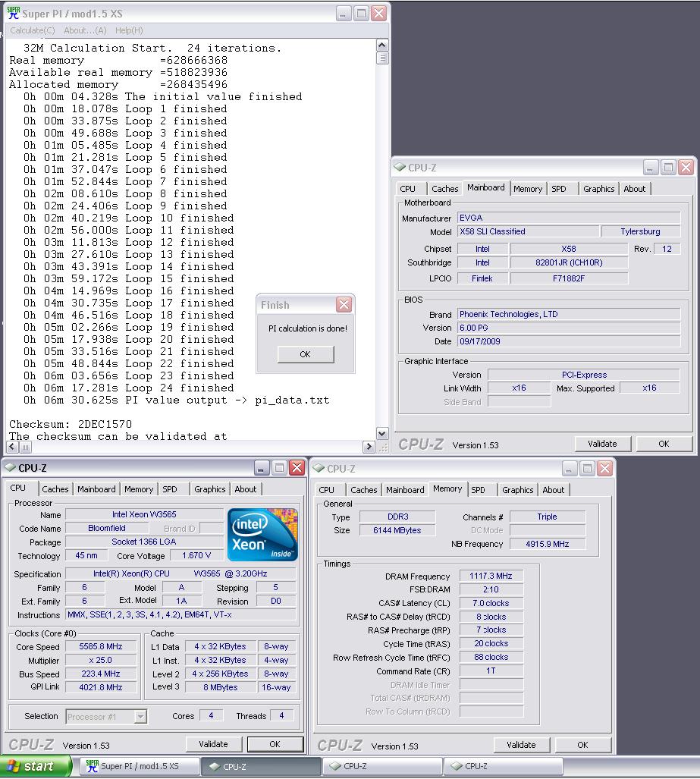Click CPU-Z icon in Mainboard window title
Image resolution: width=700 pixels, height=779 pixels.
[x=400, y=168]
